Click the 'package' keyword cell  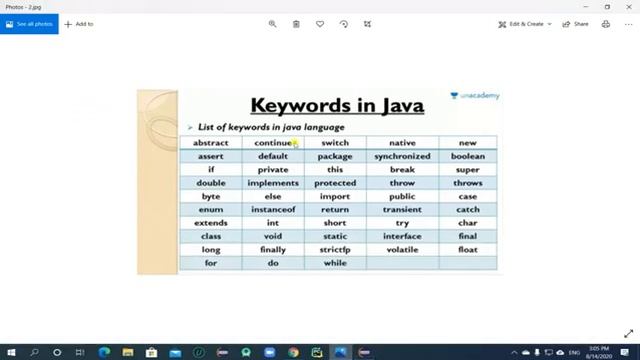(335, 156)
